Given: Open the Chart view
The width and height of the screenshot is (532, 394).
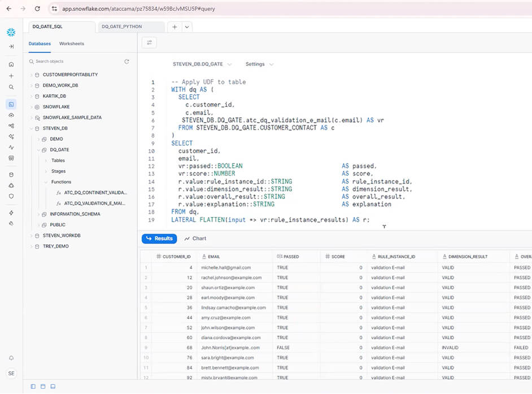Looking at the screenshot, I should pyautogui.click(x=195, y=239).
